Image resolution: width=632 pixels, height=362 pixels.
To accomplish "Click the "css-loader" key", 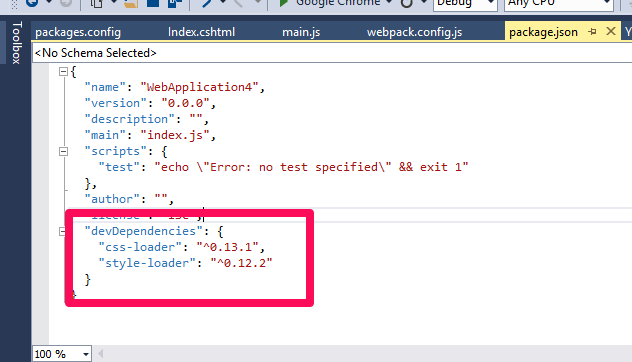I will coord(140,247).
